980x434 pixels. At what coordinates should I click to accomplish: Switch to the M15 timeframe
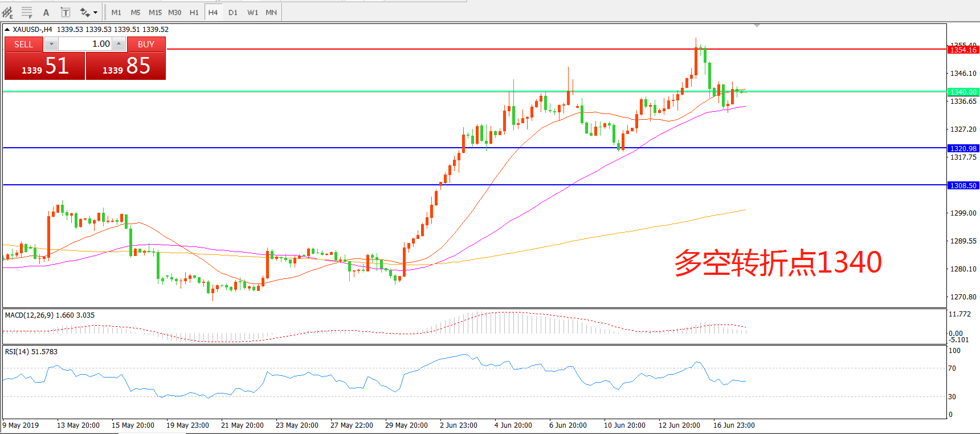click(155, 13)
